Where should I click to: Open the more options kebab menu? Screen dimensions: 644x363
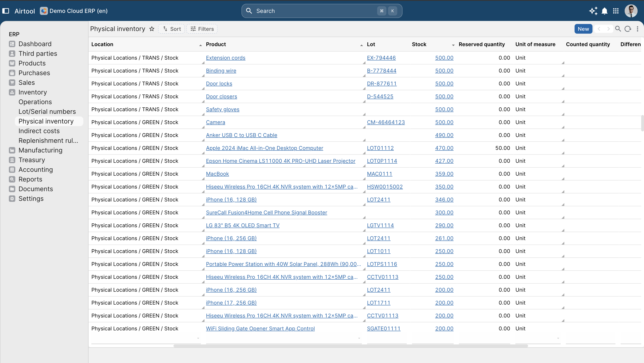638,29
